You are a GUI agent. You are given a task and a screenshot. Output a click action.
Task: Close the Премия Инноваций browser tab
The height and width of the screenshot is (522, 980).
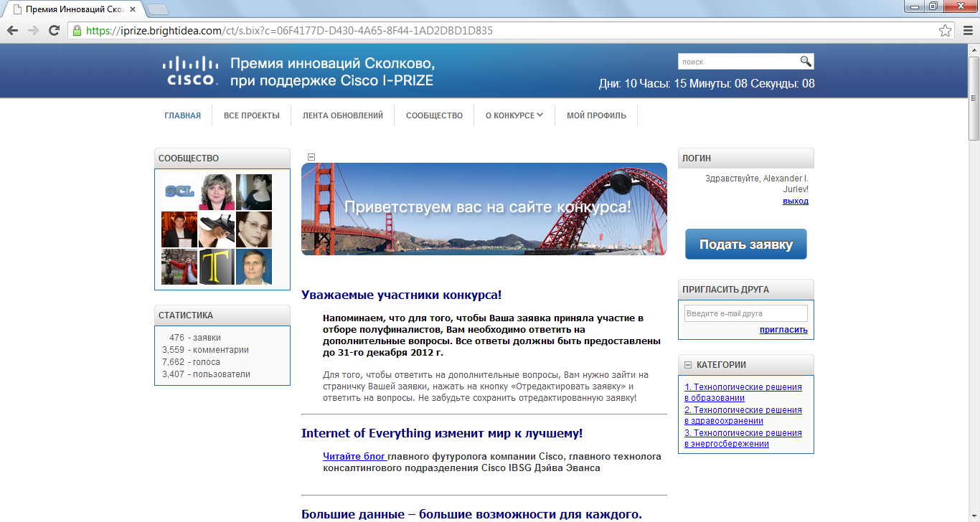pyautogui.click(x=132, y=9)
